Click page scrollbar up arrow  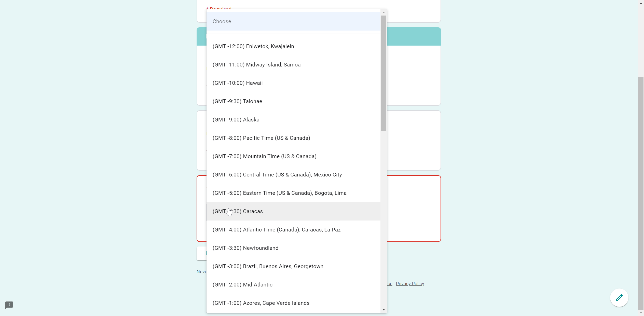tap(641, 3)
